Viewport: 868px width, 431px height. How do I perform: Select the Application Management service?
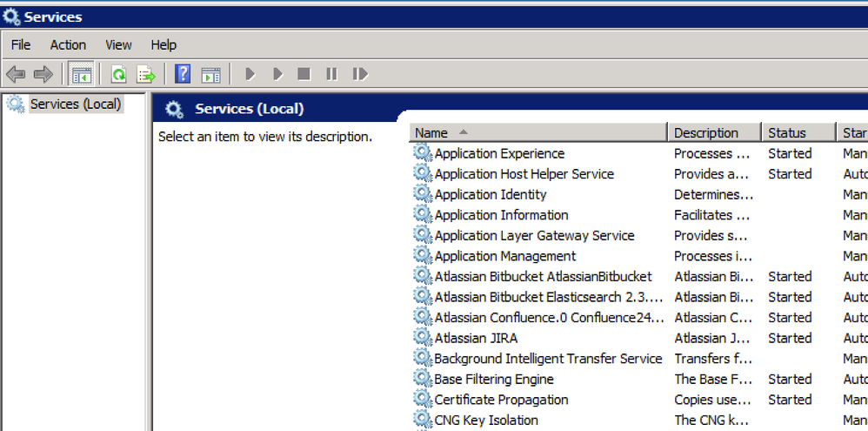tap(504, 256)
